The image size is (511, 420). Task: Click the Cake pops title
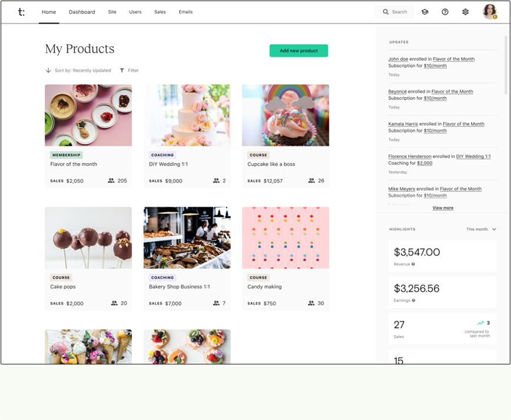pos(63,287)
